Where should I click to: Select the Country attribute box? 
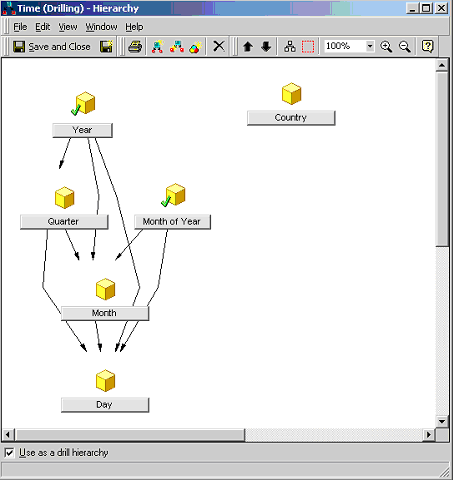pyautogui.click(x=291, y=118)
